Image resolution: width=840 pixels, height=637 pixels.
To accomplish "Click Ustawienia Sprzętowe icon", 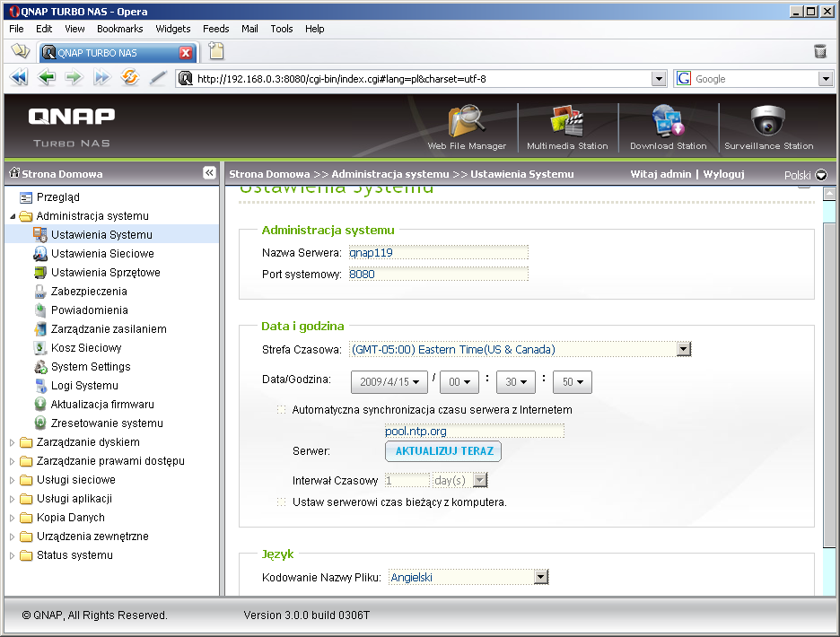I will (x=40, y=272).
